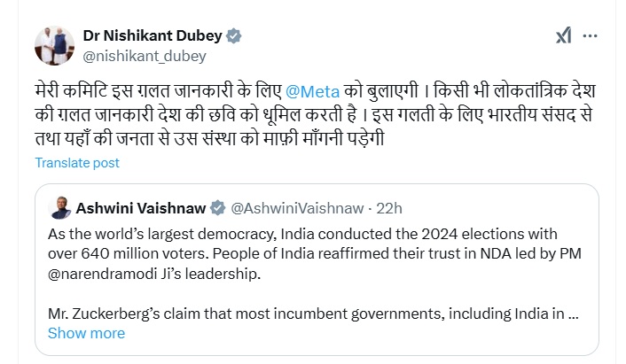Open the 22h timestamp of quoted post
Image resolution: width=626 pixels, height=364 pixels.
tap(388, 208)
